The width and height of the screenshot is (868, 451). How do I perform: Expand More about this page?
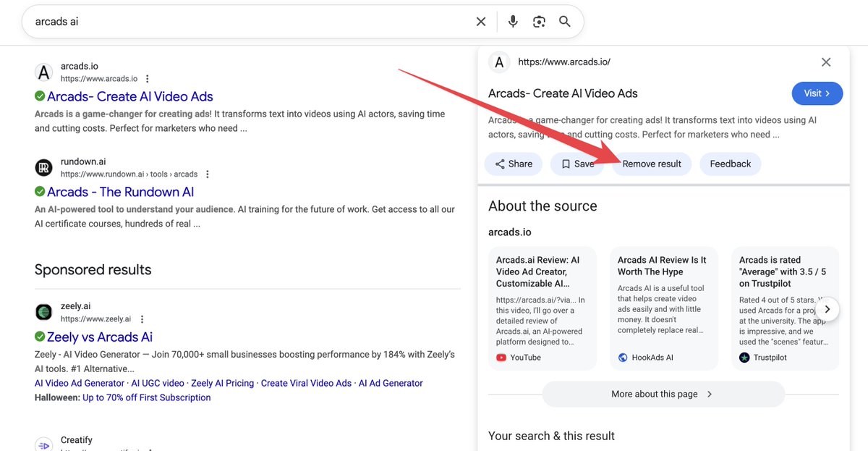pyautogui.click(x=663, y=395)
